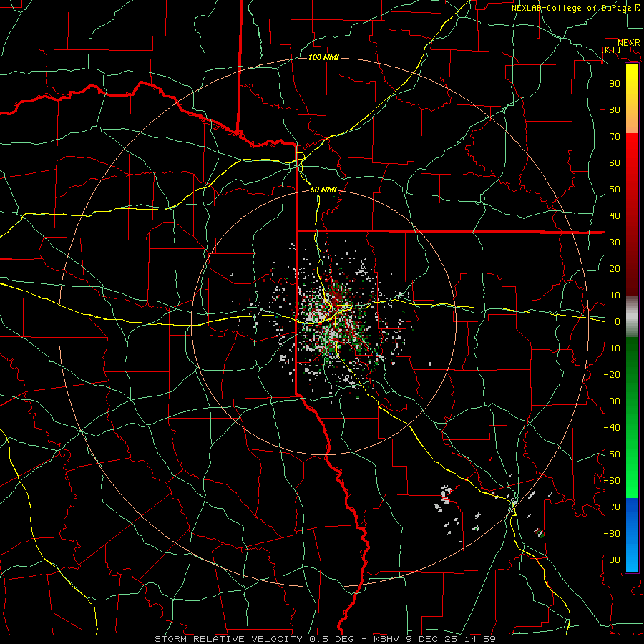Click the 90 value on the velocity scale
This screenshot has width=644, height=644.
point(615,84)
